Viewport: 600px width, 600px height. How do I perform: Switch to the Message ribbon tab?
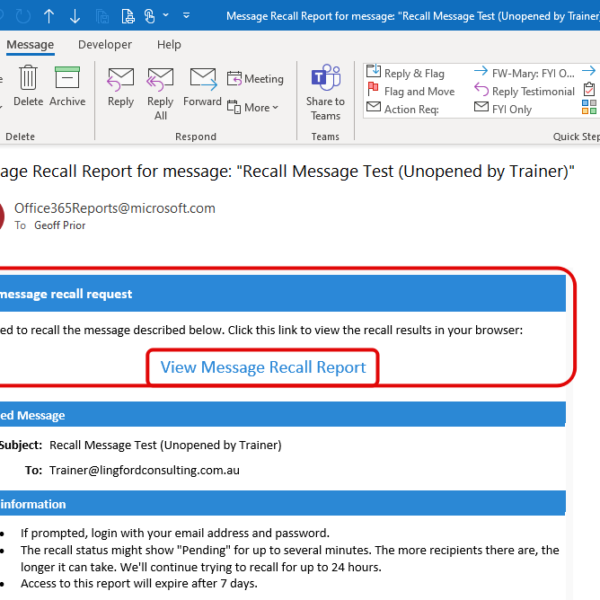tap(30, 45)
